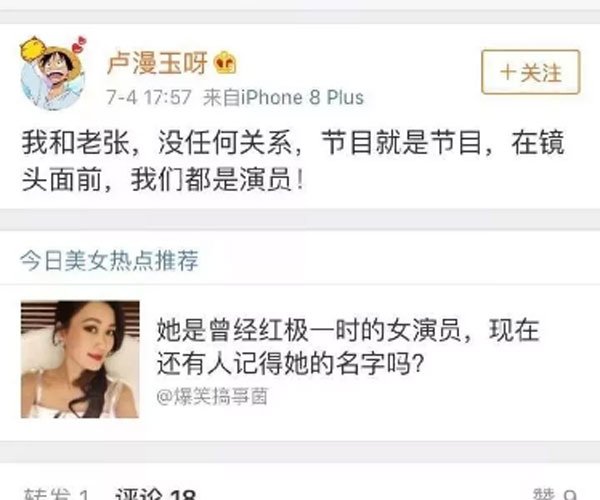Viewport: 600px width, 500px height.
Task: Switch to the 评论 18 tab
Action: tap(155, 493)
